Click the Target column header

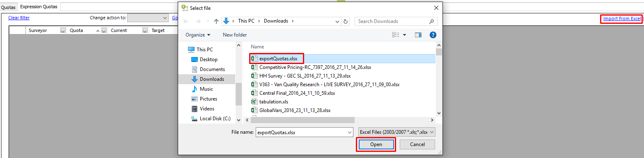pos(158,30)
